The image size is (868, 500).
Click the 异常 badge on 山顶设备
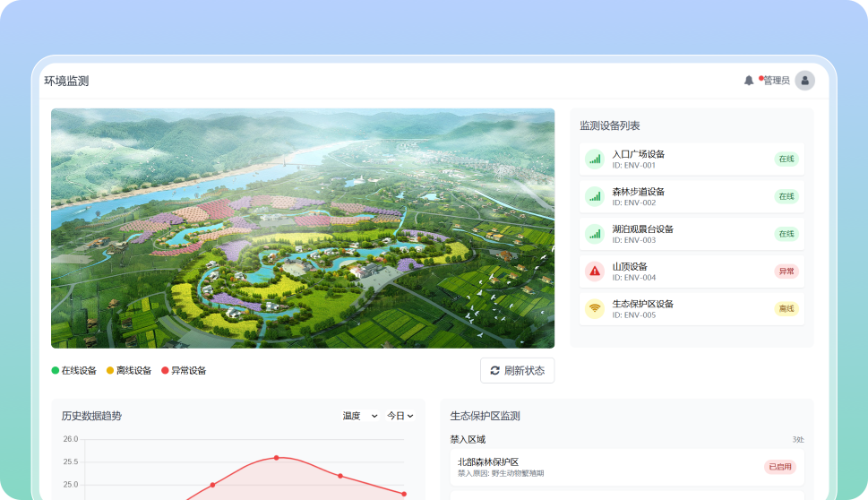[786, 272]
